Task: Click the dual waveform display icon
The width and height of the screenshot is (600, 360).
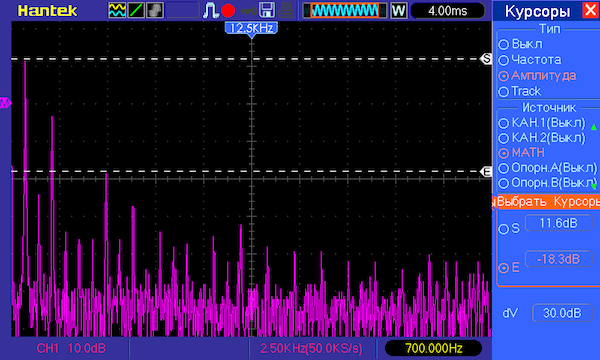Action: (x=117, y=10)
